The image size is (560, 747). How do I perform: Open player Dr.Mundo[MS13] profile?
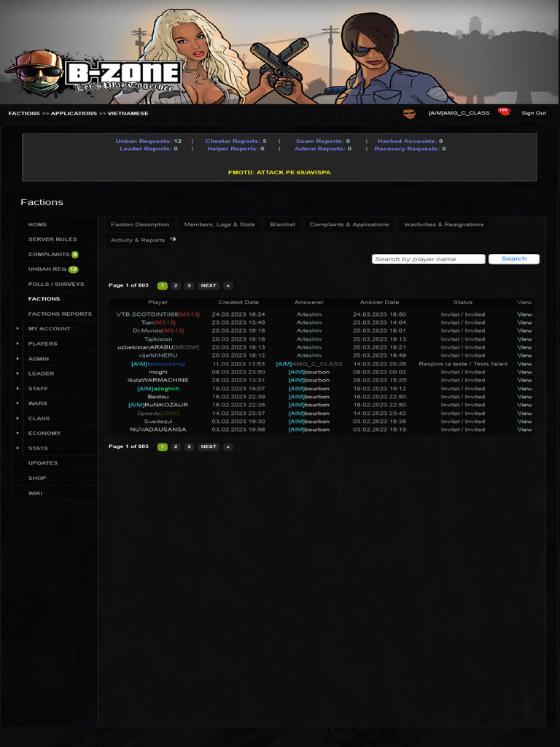158,330
